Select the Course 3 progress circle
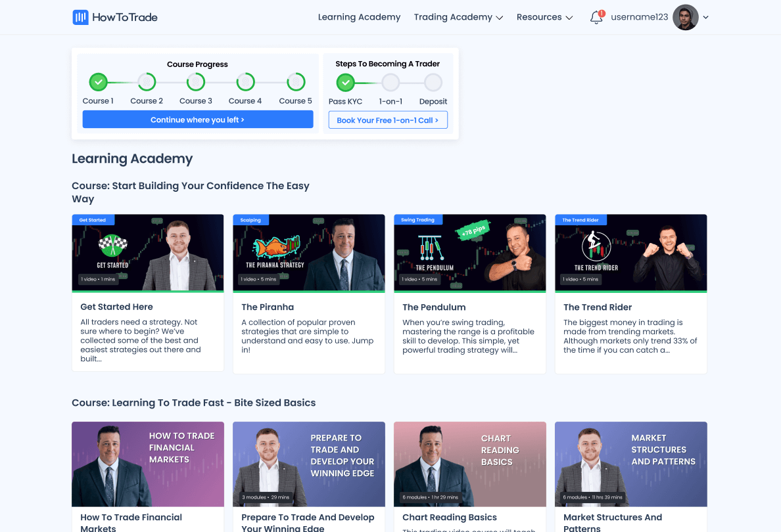 tap(196, 82)
